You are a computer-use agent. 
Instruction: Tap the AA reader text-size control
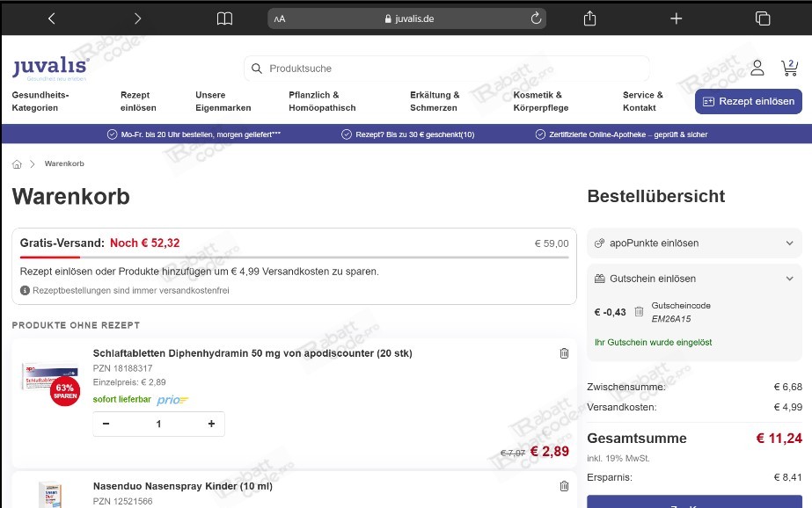click(x=280, y=19)
